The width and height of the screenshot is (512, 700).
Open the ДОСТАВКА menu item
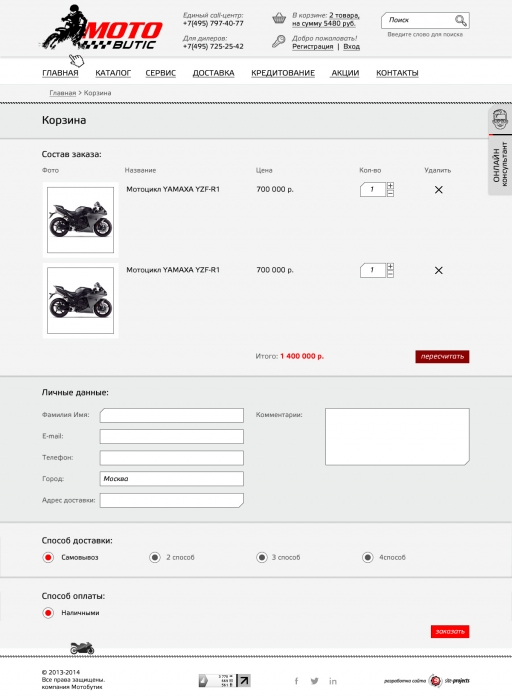point(213,73)
